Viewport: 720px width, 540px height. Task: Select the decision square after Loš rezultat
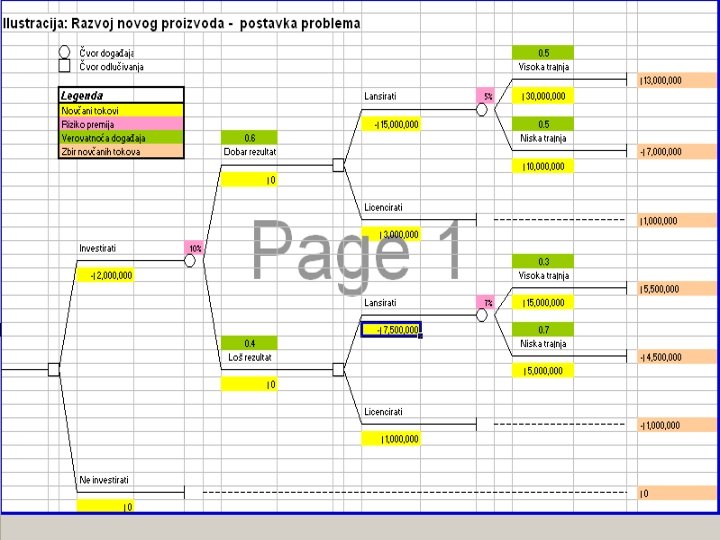tap(338, 370)
